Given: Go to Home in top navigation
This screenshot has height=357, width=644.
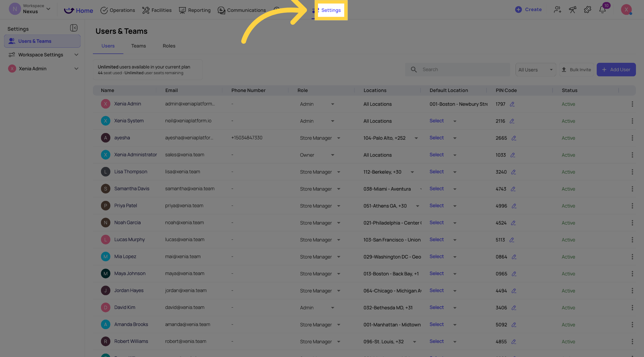Looking at the screenshot, I should point(78,10).
